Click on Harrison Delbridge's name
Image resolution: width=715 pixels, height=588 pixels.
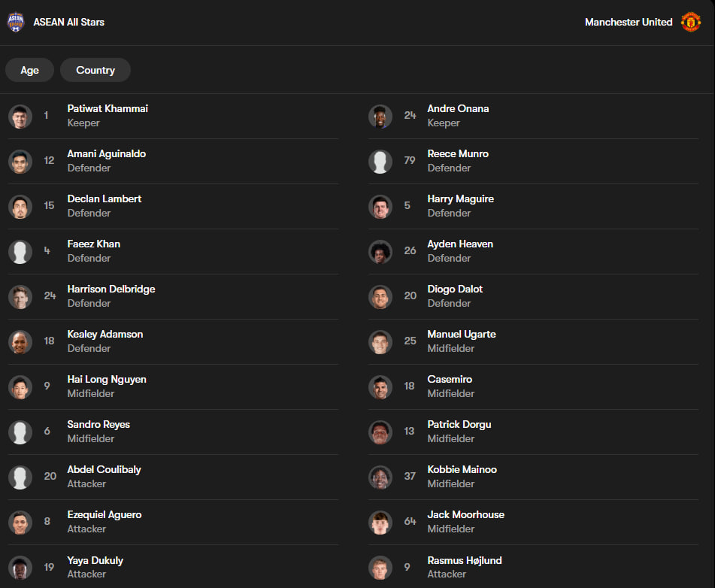pyautogui.click(x=111, y=289)
